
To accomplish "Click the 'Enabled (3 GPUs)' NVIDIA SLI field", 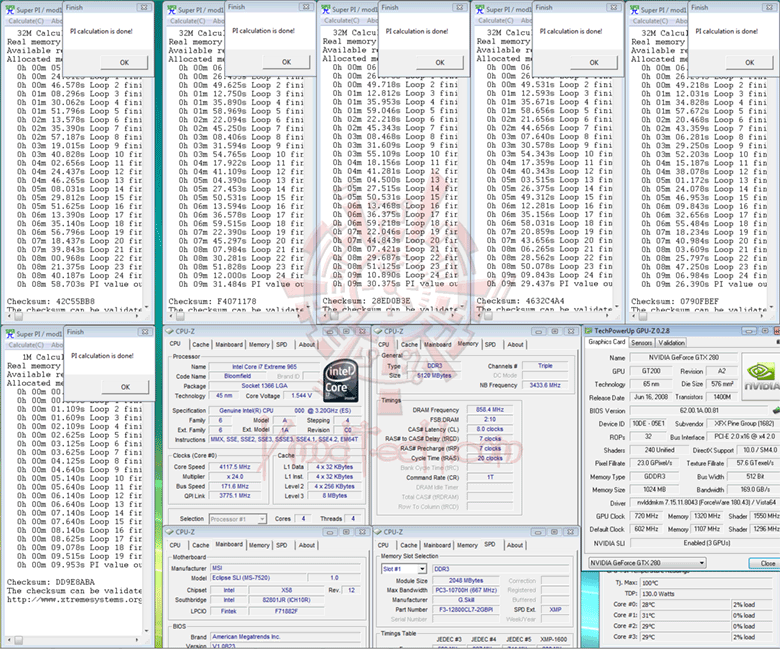I will click(x=706, y=543).
